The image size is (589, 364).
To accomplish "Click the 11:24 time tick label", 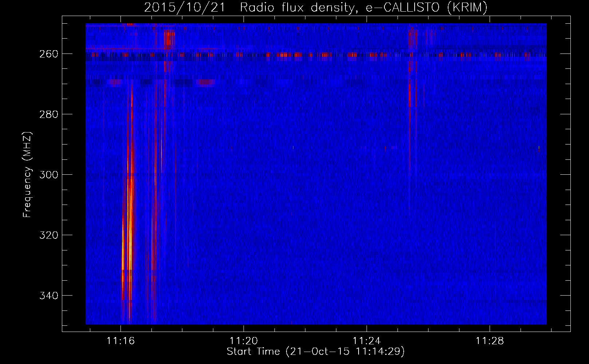I will click(367, 341).
